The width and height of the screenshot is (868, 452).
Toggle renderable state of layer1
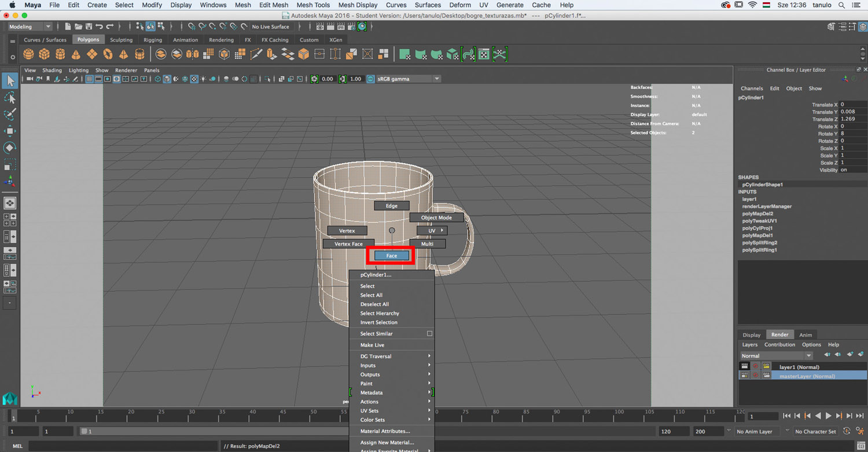pyautogui.click(x=745, y=367)
